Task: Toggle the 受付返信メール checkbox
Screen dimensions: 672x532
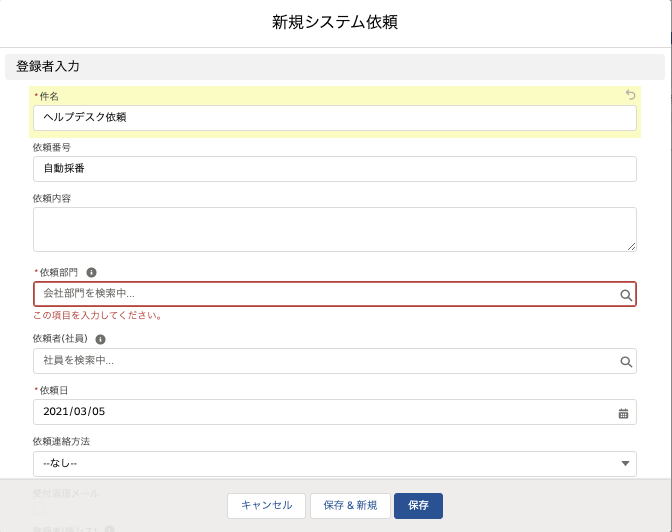Action: (x=39, y=509)
